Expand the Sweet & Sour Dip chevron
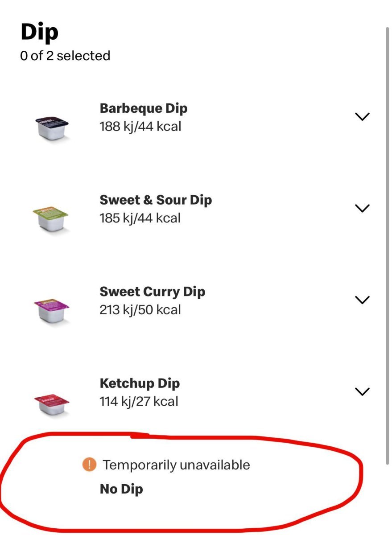Image resolution: width=392 pixels, height=535 pixels. click(362, 208)
